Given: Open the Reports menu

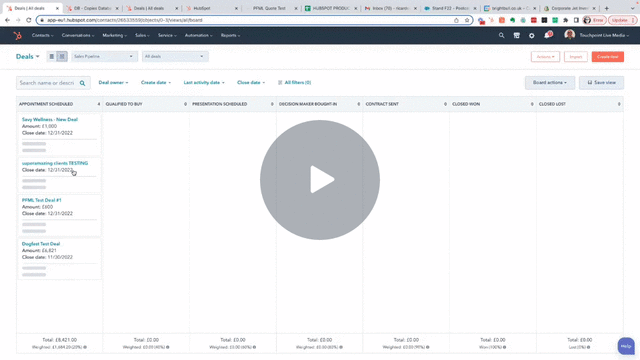Looking at the screenshot, I should [x=230, y=36].
